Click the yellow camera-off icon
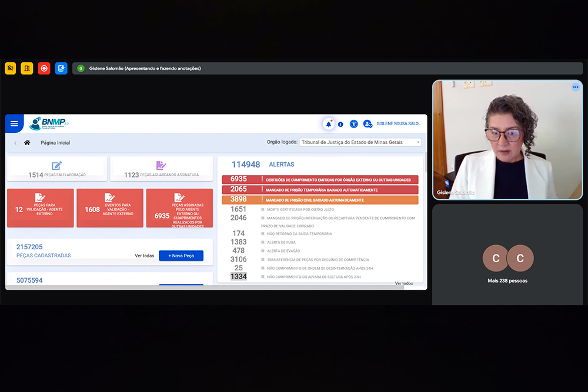Viewport: 588px width, 392px height. tap(11, 68)
